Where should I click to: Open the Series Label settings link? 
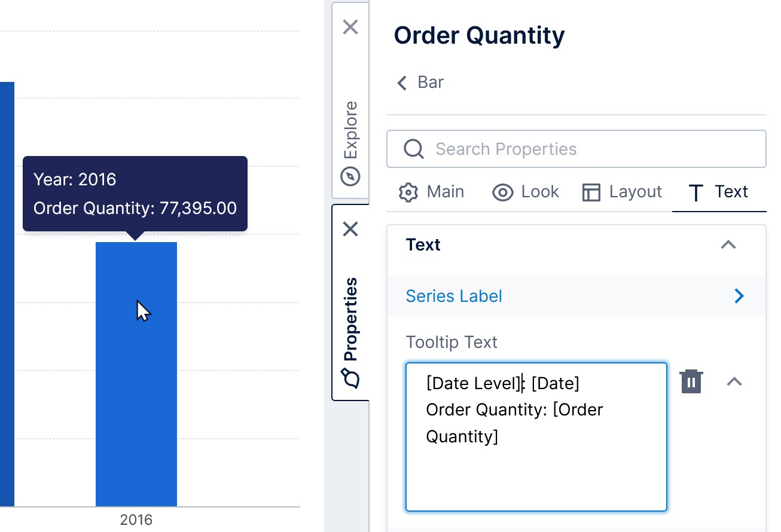point(454,296)
